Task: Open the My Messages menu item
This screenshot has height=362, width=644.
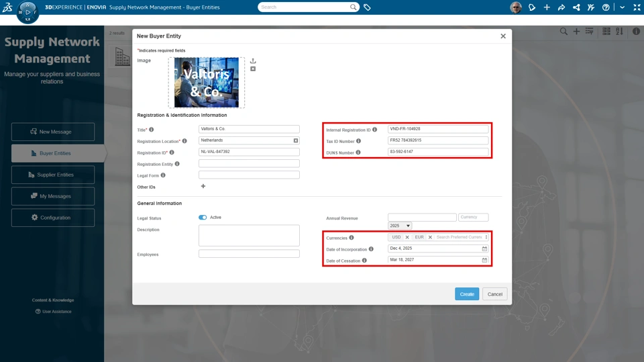Action: 53,196
